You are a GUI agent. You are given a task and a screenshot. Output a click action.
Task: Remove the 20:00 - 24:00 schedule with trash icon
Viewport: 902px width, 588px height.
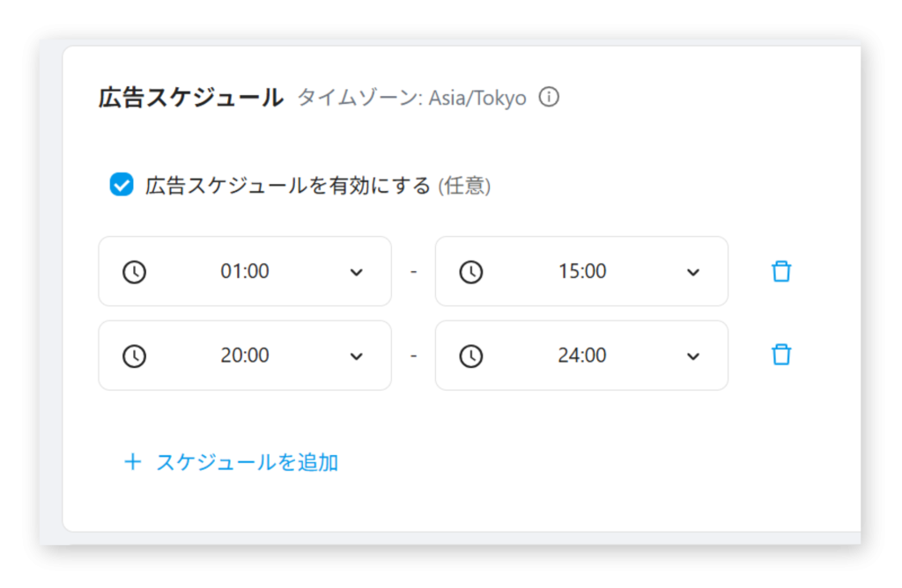pos(781,355)
